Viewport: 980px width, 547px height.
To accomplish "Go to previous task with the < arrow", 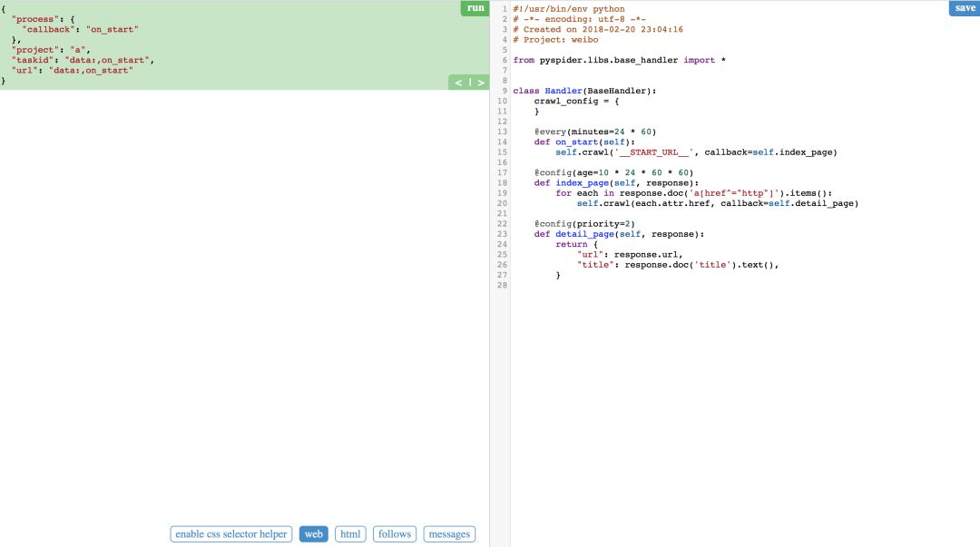I will point(459,83).
